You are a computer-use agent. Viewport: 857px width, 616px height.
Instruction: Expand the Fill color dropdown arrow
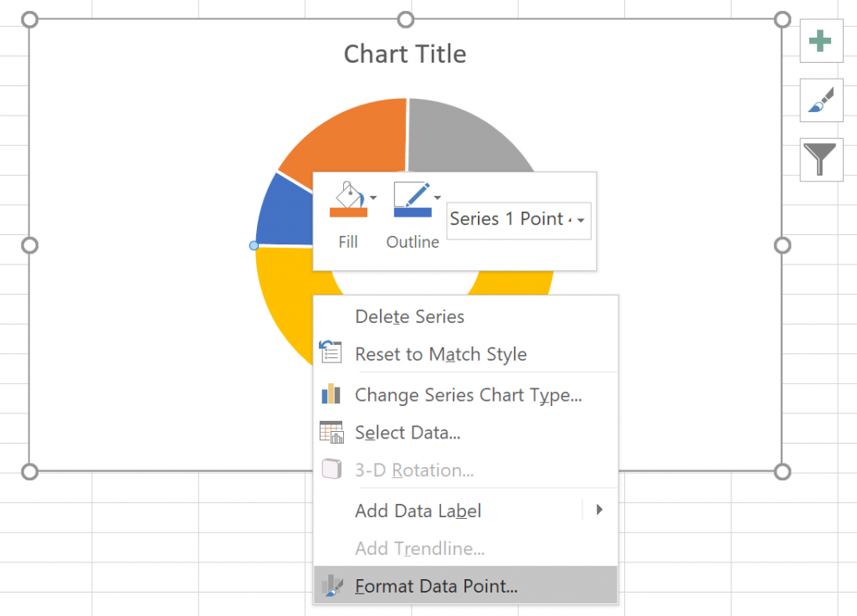373,198
